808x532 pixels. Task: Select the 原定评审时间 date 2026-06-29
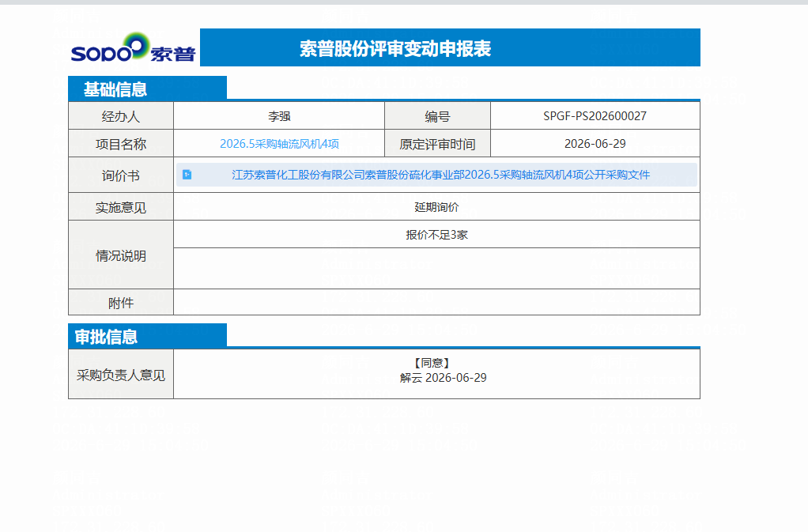[x=595, y=144]
